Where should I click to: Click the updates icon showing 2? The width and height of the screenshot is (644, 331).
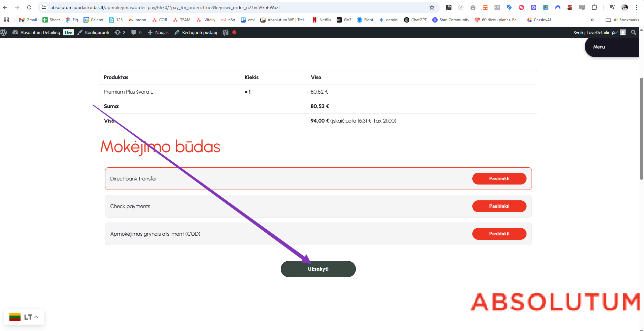click(x=120, y=32)
